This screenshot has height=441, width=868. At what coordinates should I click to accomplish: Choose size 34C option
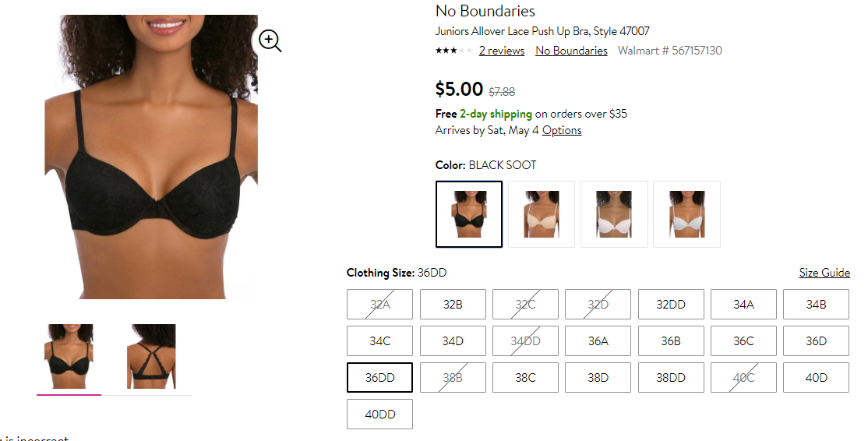379,340
